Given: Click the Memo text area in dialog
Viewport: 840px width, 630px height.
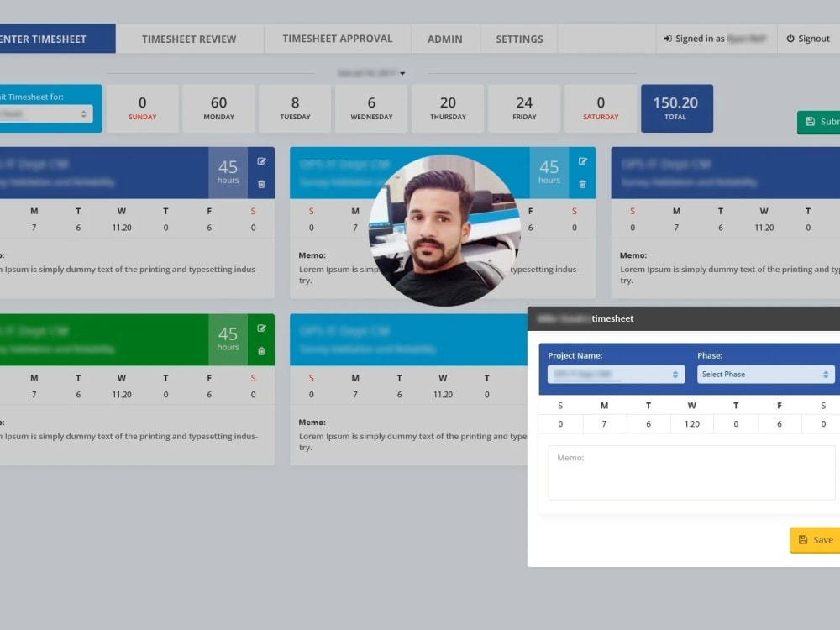Looking at the screenshot, I should point(691,473).
